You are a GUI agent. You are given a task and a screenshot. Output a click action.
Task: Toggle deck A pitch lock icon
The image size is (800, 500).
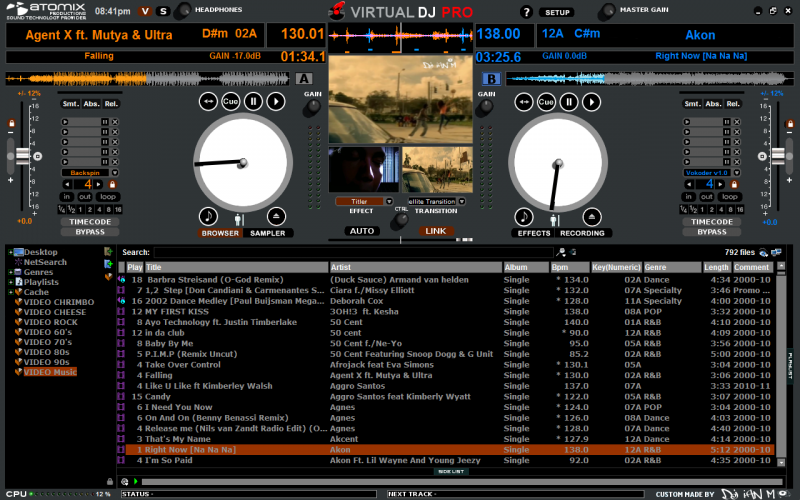(11, 123)
